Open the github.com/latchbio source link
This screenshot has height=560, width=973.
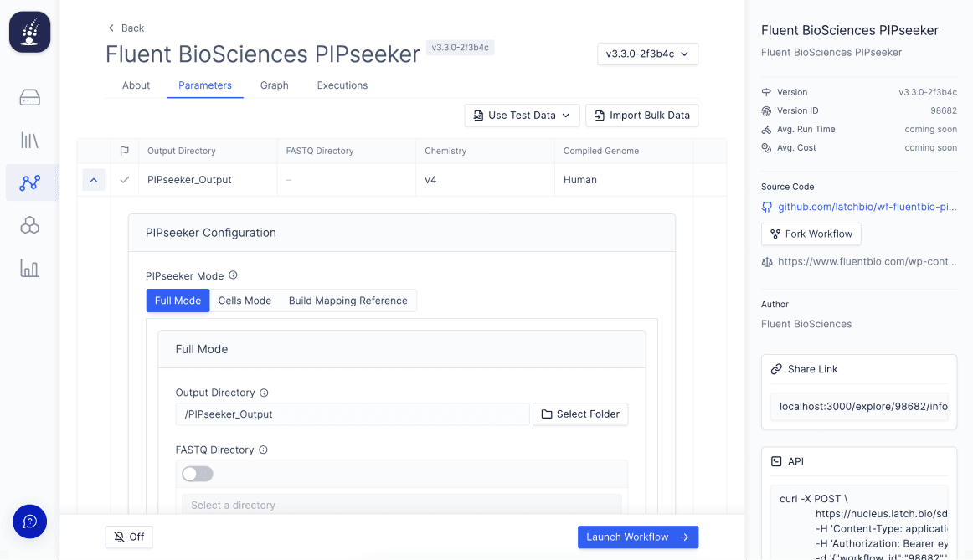867,207
